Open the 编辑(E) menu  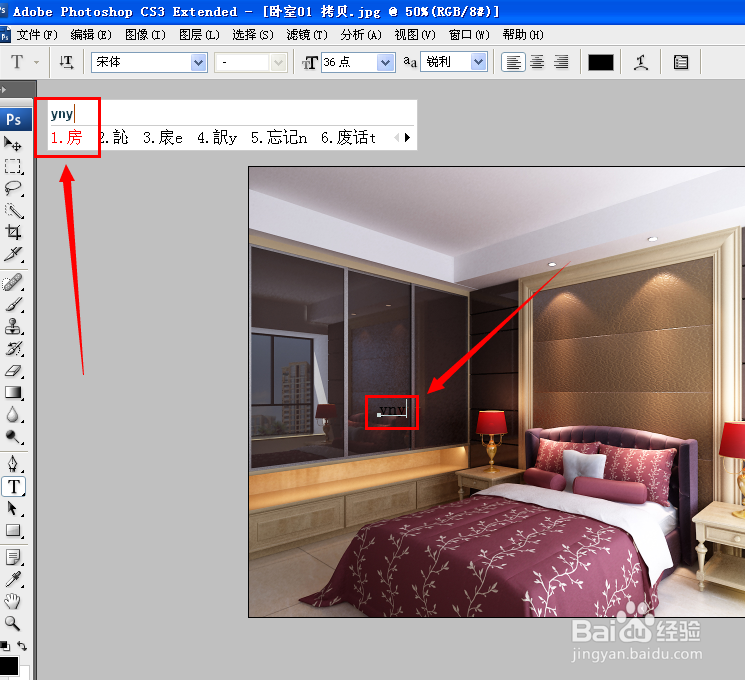91,35
